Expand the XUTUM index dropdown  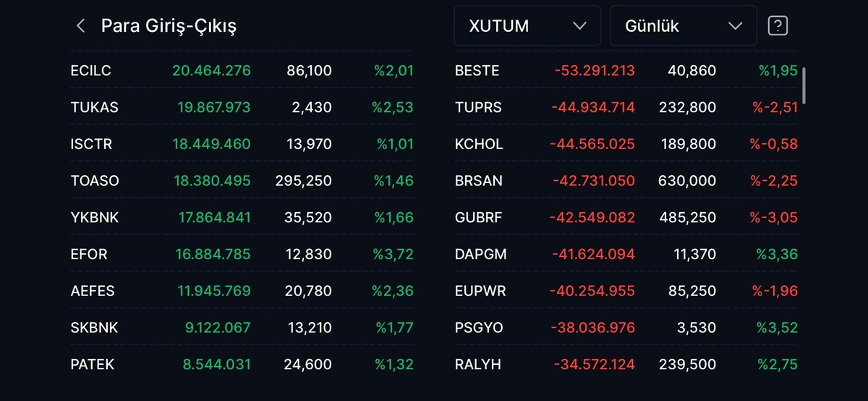point(527,26)
